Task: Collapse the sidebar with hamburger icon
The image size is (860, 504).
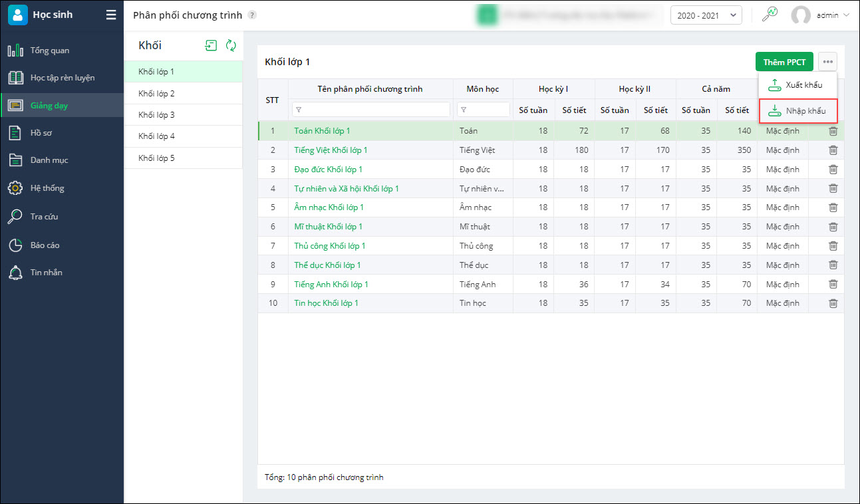Action: (111, 15)
